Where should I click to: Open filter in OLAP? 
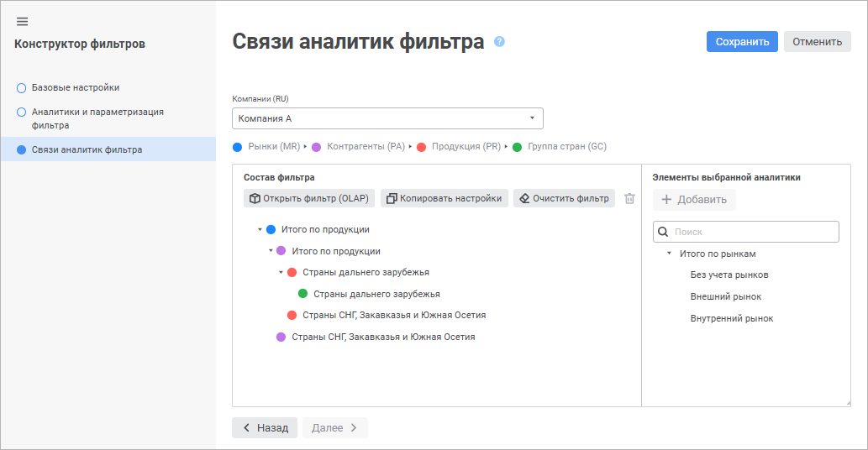310,199
